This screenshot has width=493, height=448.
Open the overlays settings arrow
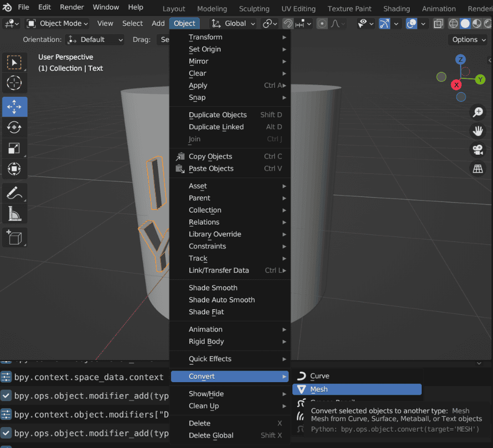423,23
